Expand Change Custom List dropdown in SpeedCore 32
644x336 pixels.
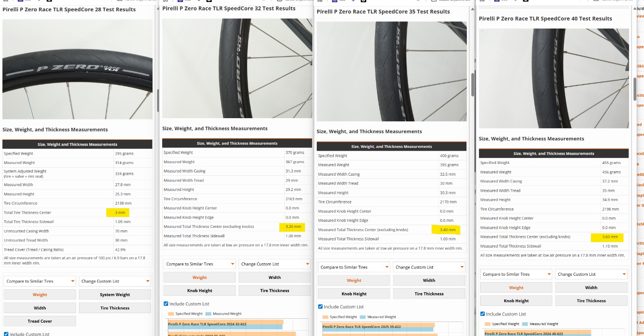275,264
